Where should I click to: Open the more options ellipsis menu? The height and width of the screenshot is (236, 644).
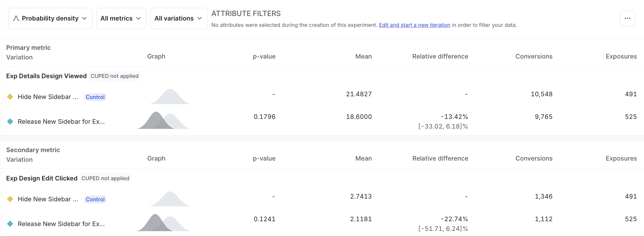627,18
